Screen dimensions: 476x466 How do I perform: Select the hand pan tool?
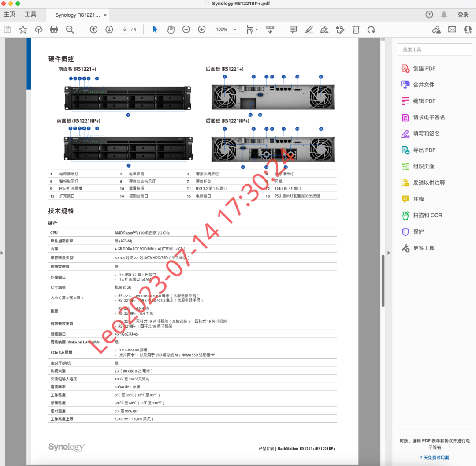tap(171, 30)
